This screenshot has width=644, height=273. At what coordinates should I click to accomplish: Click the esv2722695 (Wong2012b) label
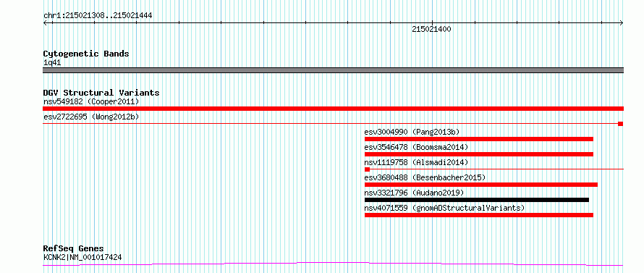pyautogui.click(x=91, y=117)
